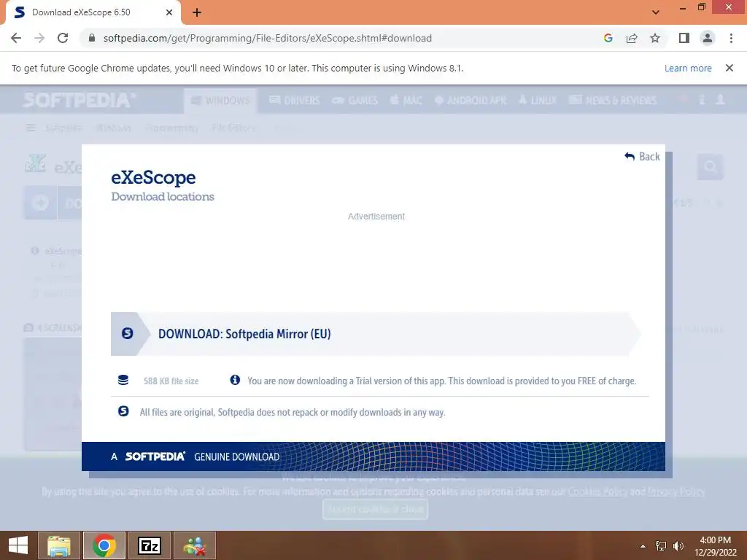Open News & Reviews section
The image size is (747, 560).
[613, 101]
